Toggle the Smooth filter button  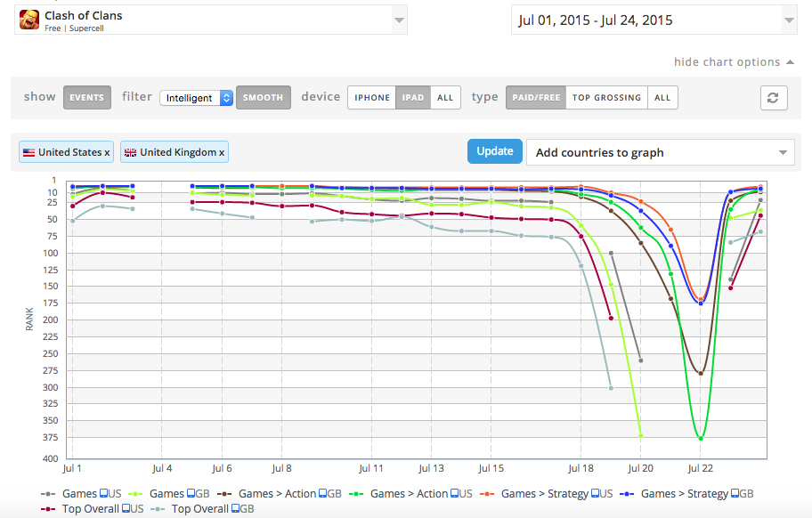(x=263, y=98)
